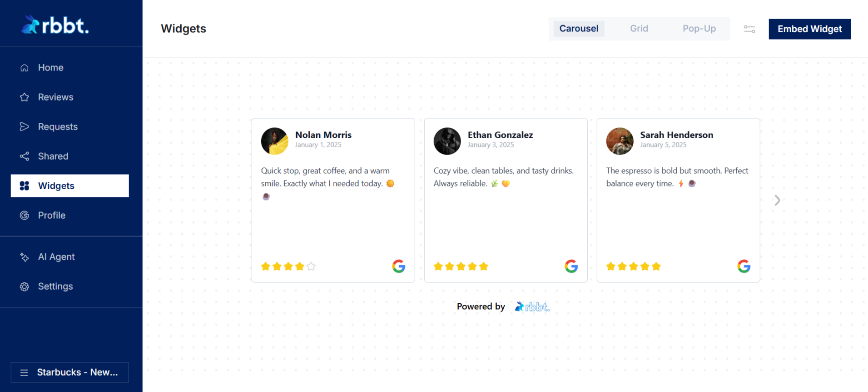Click the Embed Widget button

point(809,29)
